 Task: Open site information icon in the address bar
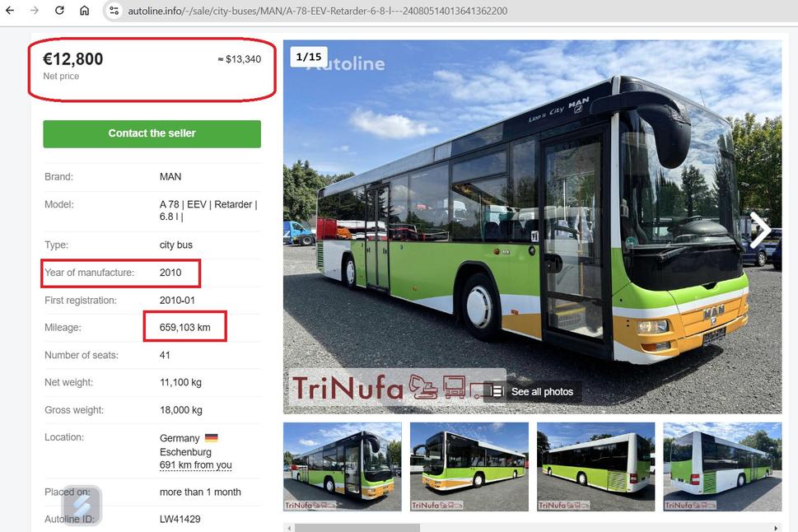pyautogui.click(x=114, y=10)
